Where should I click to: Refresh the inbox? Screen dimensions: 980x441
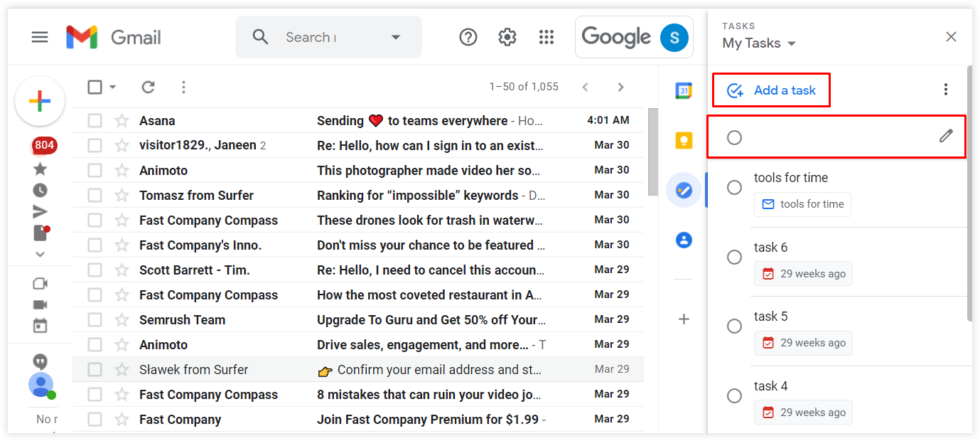148,87
